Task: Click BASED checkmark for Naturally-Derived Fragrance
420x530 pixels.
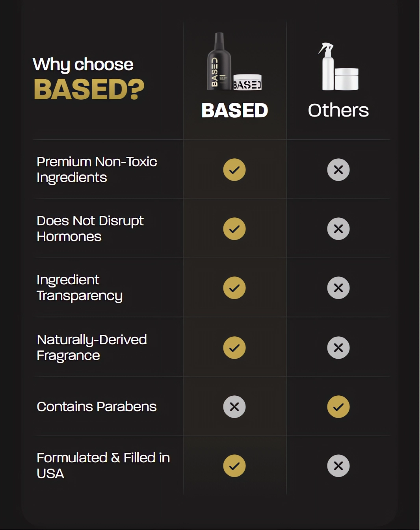Action: pos(234,348)
